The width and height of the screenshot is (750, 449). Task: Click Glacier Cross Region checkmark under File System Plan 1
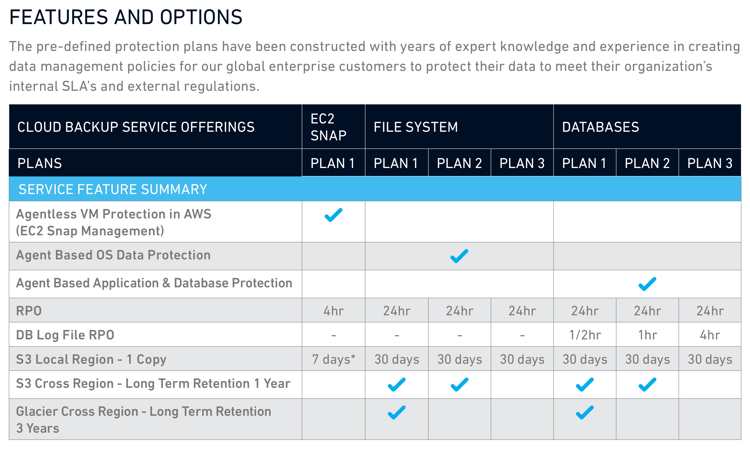397,412
